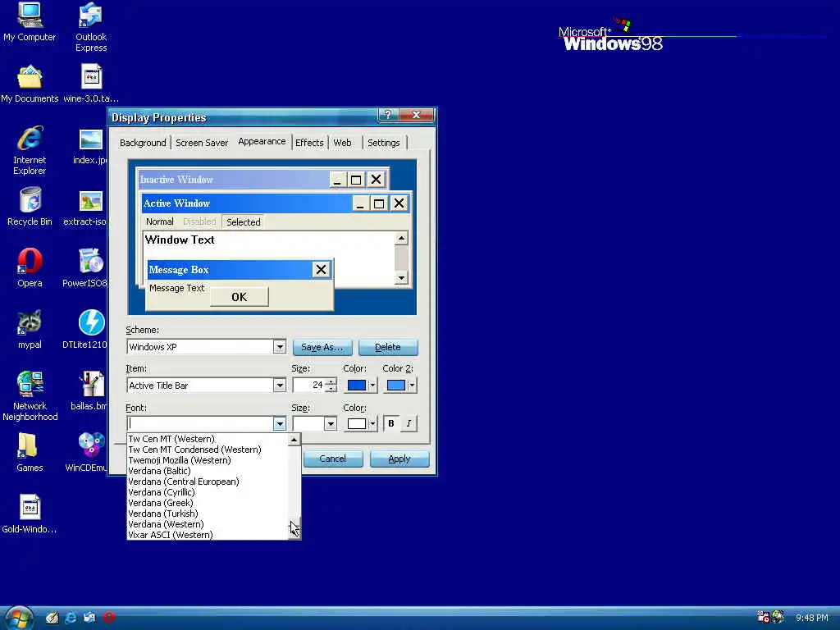
Task: Select 'Tw Cen MT Condensed (Western)' font
Action: pyautogui.click(x=208, y=450)
